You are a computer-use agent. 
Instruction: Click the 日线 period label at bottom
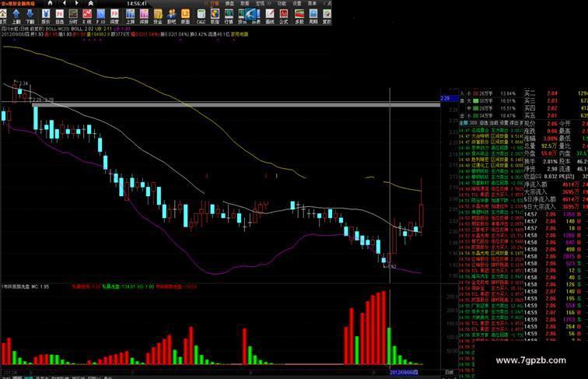[449, 372]
